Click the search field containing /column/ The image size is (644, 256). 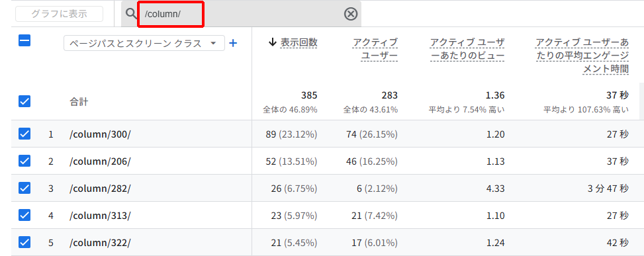click(241, 14)
